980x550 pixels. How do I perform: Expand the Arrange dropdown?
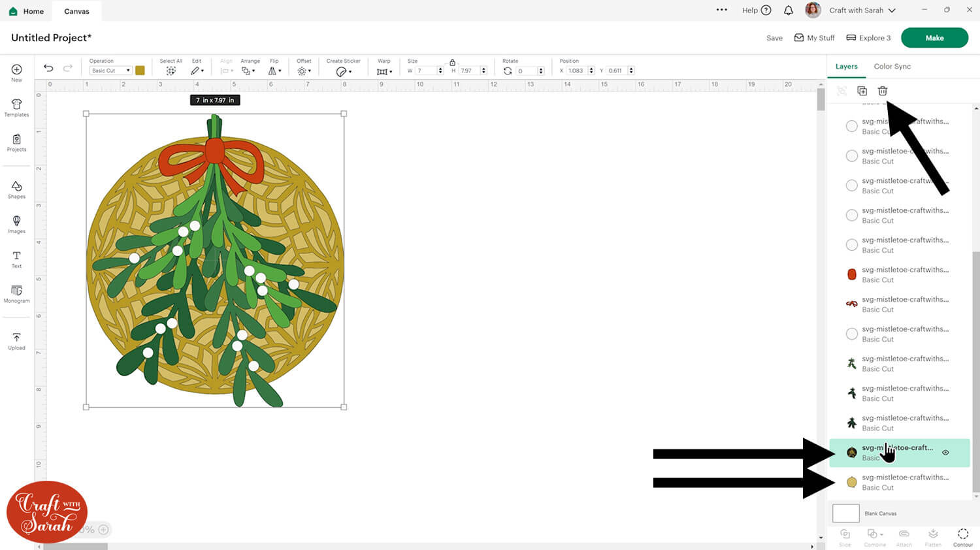click(x=248, y=71)
